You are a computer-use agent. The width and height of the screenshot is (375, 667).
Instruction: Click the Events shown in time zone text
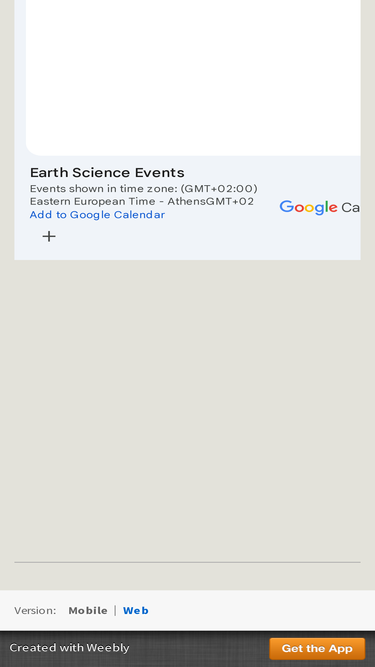[x=144, y=188]
